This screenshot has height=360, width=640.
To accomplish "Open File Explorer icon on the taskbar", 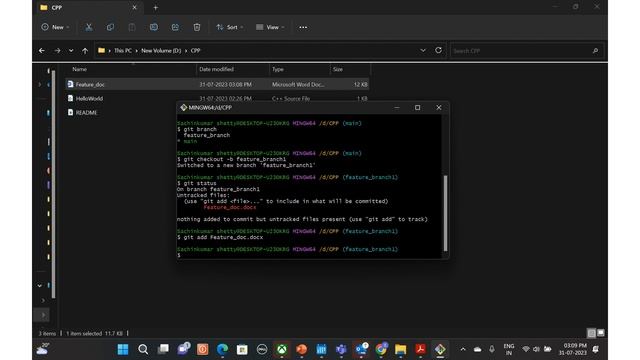I will (x=400, y=349).
